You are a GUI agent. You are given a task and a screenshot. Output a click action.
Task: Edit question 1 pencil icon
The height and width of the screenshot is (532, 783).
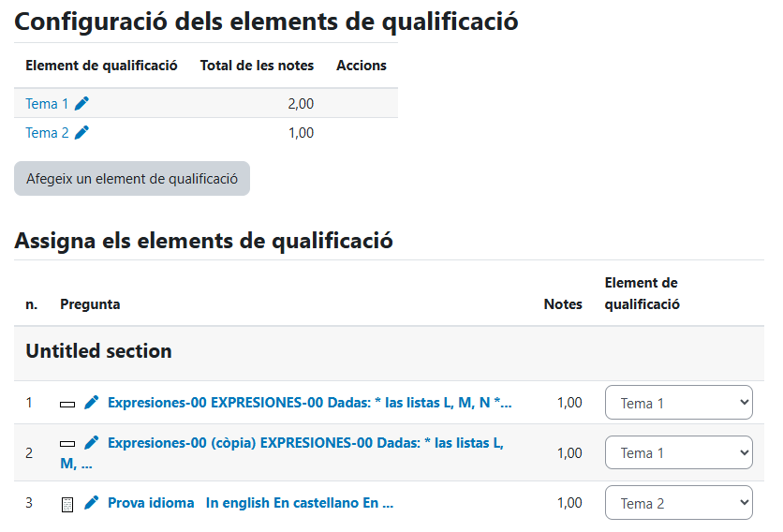pyautogui.click(x=92, y=402)
